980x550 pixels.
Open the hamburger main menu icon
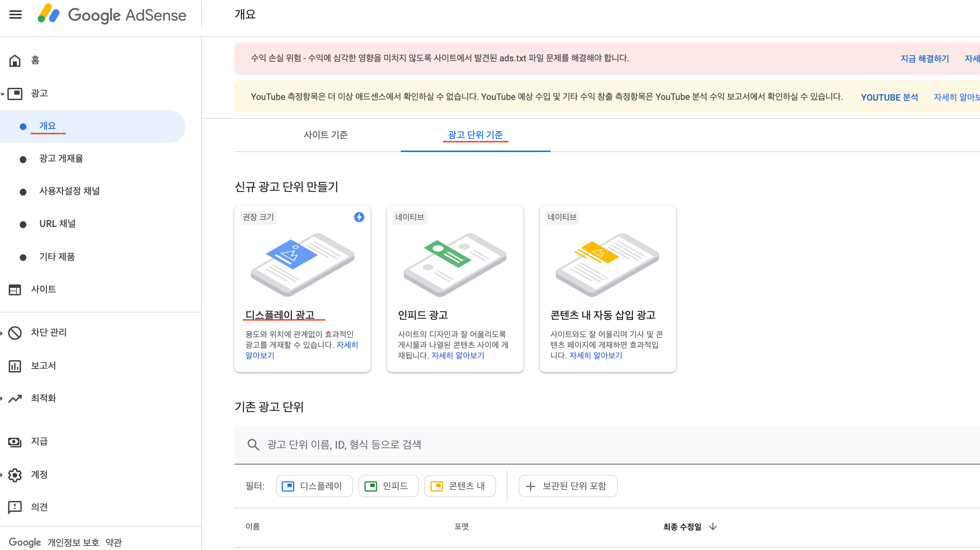click(x=15, y=14)
